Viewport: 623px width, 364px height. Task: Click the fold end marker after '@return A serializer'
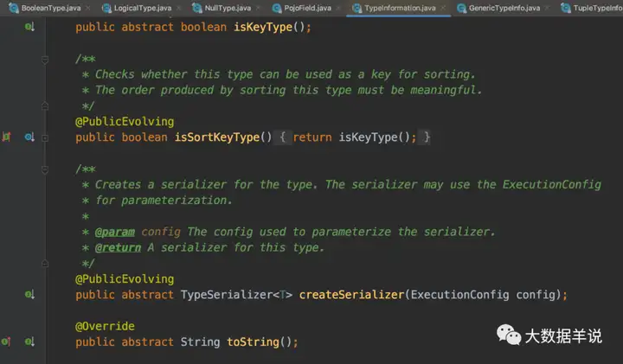45,263
